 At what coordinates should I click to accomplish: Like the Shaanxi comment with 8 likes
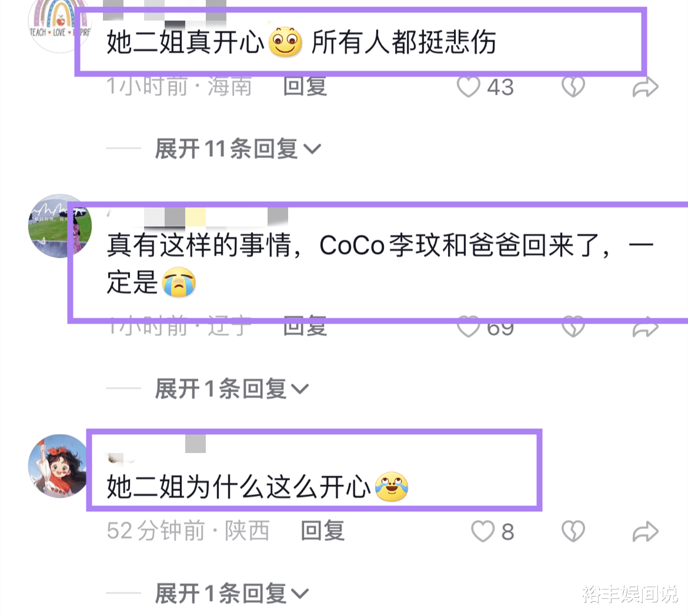pyautogui.click(x=483, y=531)
